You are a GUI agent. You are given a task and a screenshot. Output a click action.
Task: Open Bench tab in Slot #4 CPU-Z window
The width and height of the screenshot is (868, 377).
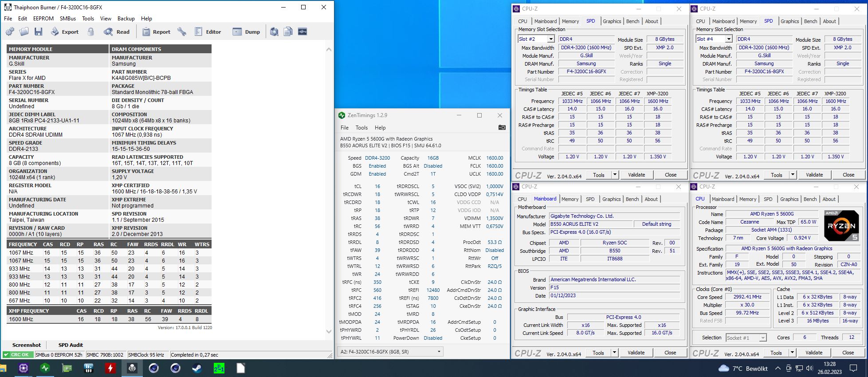tap(810, 21)
